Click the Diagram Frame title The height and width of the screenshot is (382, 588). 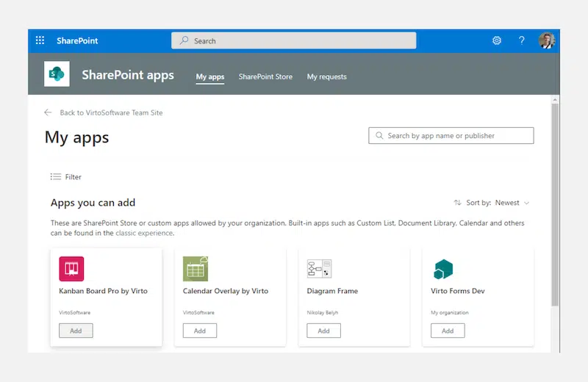(x=332, y=291)
